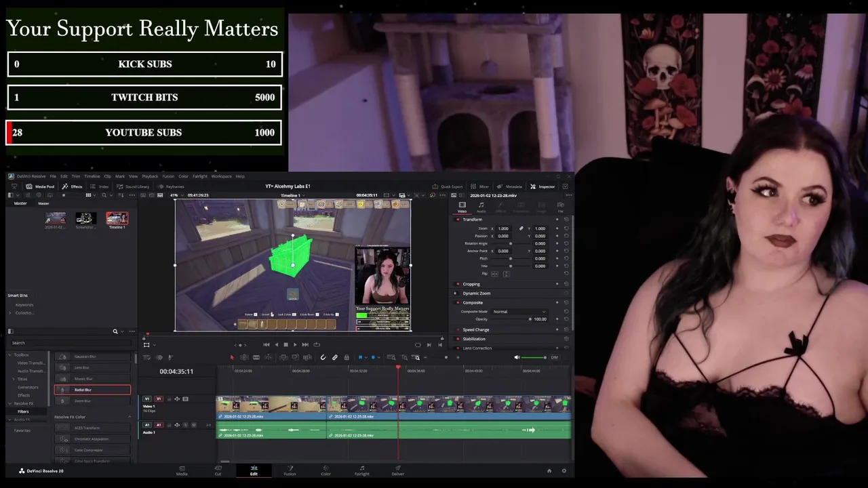Viewport: 868px width, 488px height.
Task: Click the DIM audio button
Action: click(x=555, y=357)
